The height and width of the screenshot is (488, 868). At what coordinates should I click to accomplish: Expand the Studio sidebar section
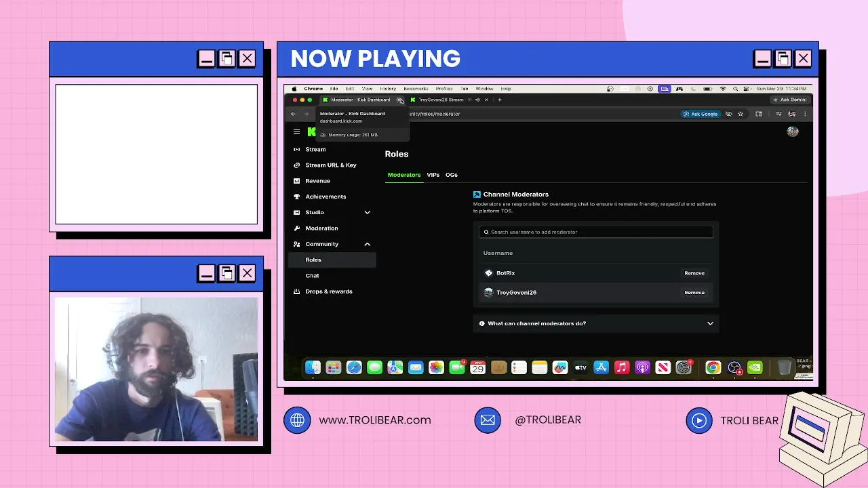click(367, 212)
